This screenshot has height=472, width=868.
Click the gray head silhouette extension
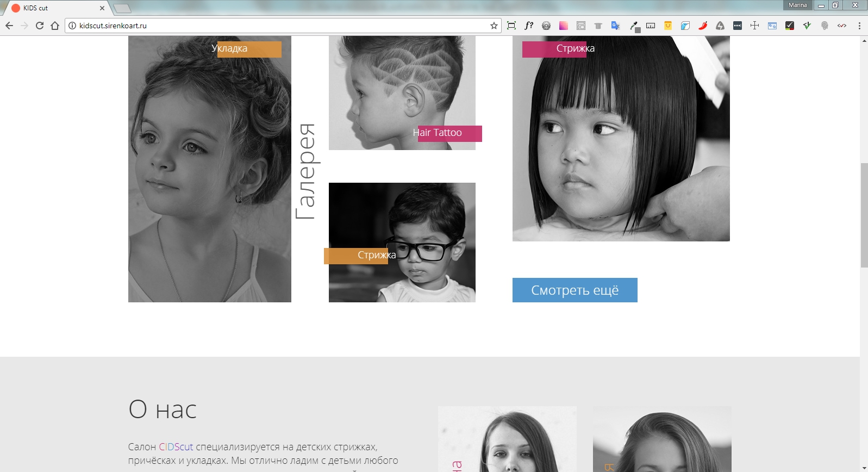(x=825, y=26)
